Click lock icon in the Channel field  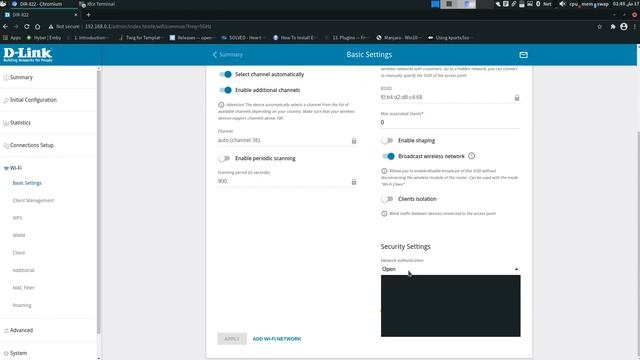coord(354,141)
